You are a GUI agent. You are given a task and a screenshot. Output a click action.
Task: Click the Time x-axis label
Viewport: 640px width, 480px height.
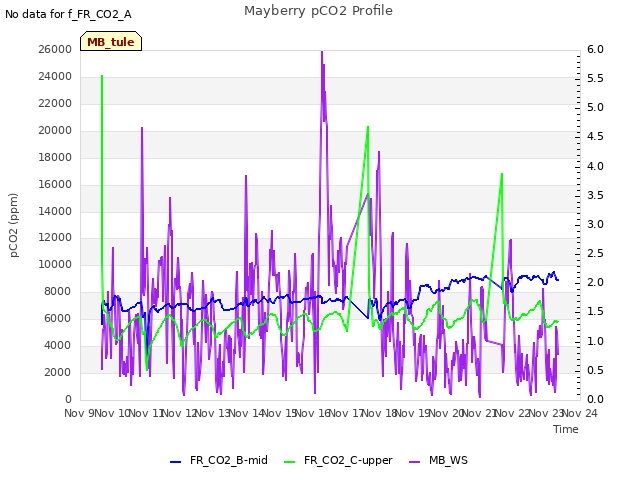pos(566,429)
